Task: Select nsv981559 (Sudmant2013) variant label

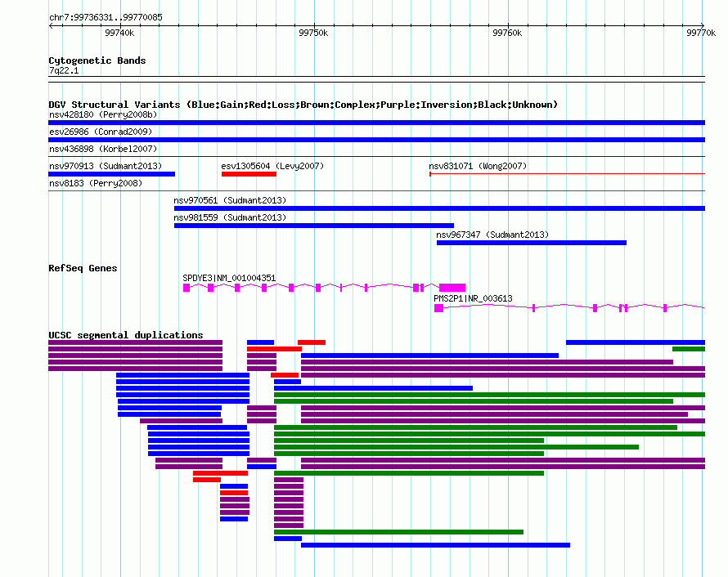Action: [230, 217]
